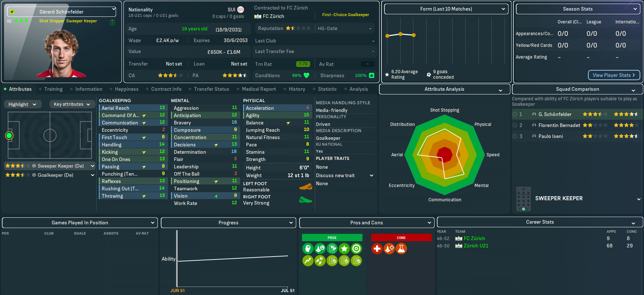The width and height of the screenshot is (644, 295).
Task: Click the green star pro icon
Action: tap(344, 249)
